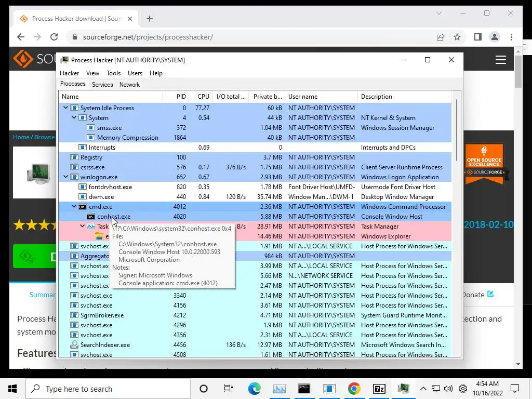The width and height of the screenshot is (532, 399).
Task: Click the SearchIndexer.exe process icon
Action: (74, 344)
